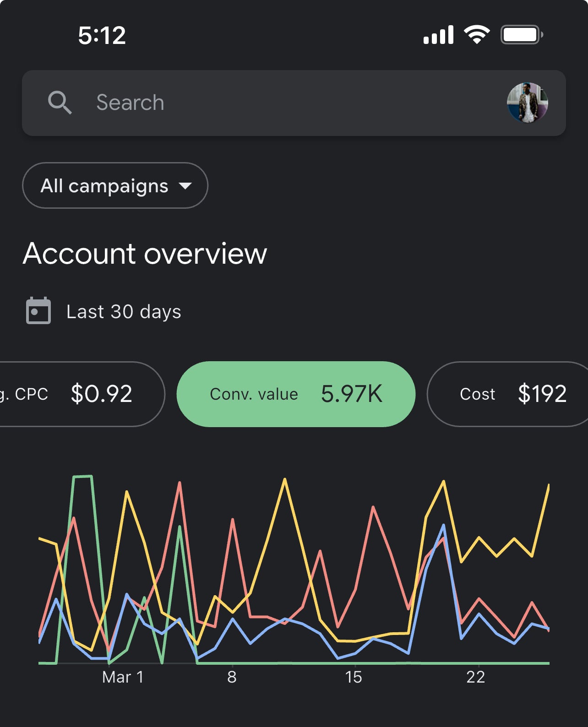Expand the campaign filter dropdown
The image size is (588, 727).
coord(114,186)
